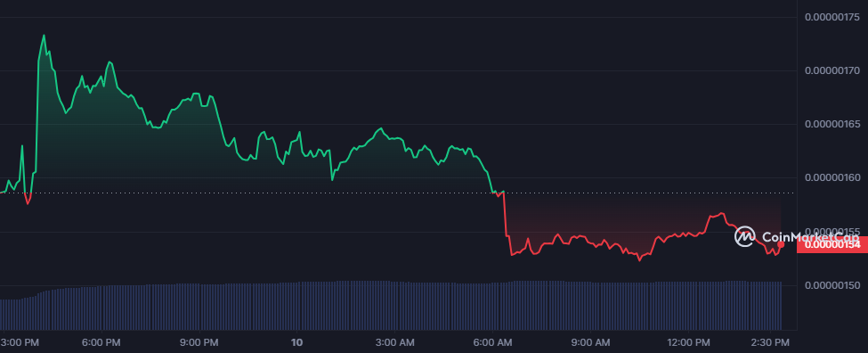The height and width of the screenshot is (353, 868).
Task: Click the 9:00 AM time axis label
Action: [x=590, y=342]
